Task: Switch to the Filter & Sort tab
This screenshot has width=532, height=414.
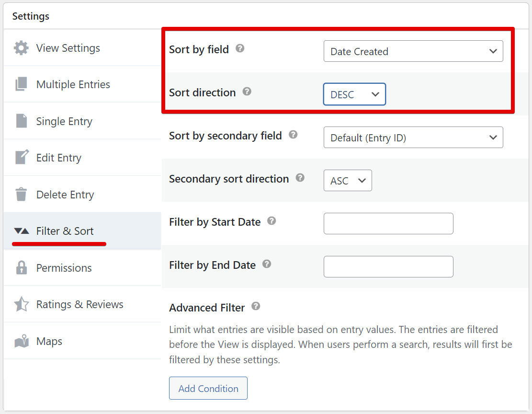Action: pos(65,231)
